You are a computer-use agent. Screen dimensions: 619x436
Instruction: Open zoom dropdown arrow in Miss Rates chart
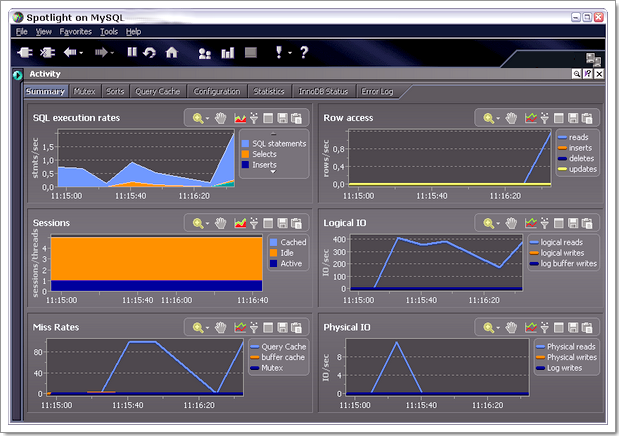208,328
